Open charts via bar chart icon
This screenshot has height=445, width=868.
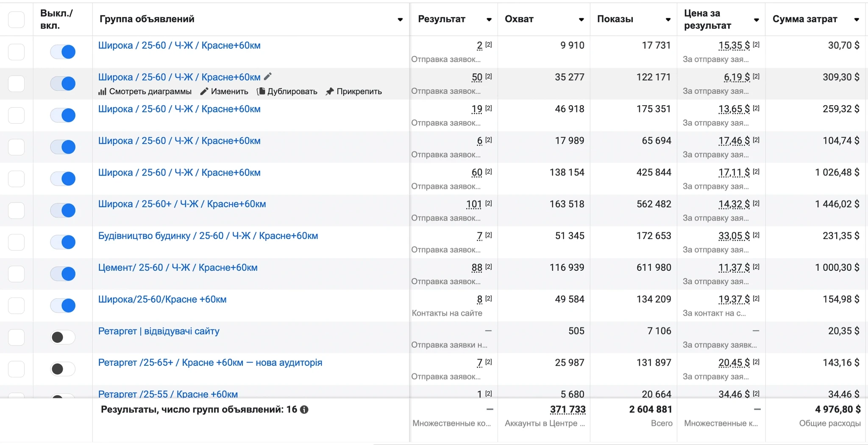[x=102, y=92]
